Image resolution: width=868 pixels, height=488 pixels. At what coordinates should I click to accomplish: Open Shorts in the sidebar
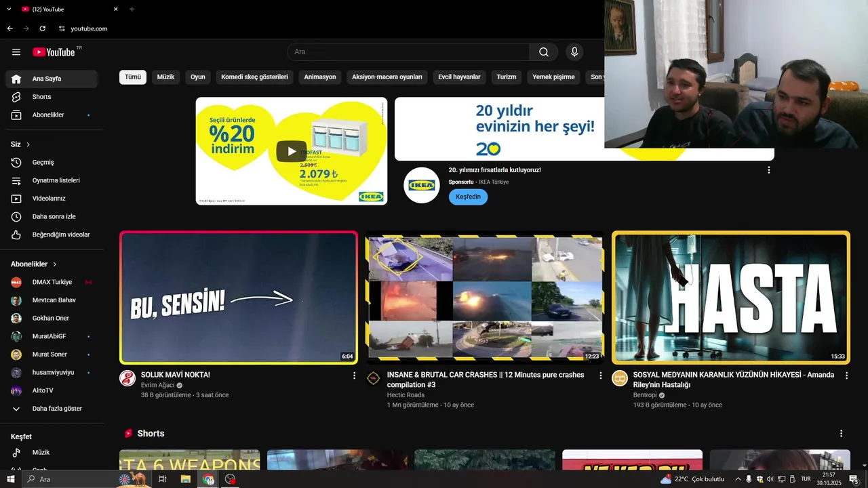point(52,97)
